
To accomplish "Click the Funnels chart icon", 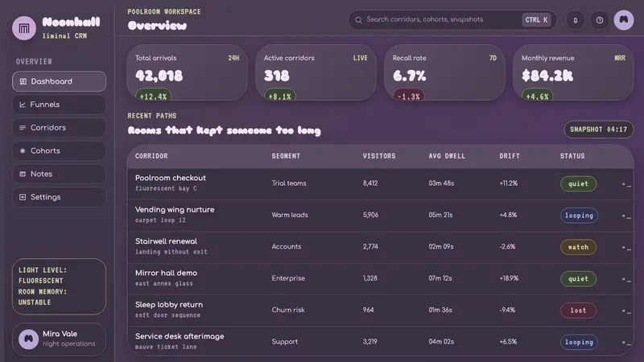I will (x=23, y=105).
